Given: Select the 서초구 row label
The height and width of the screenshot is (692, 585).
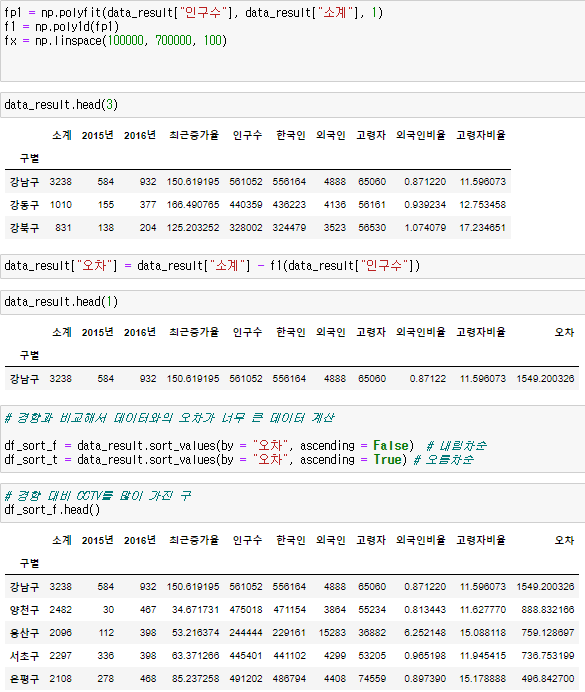Looking at the screenshot, I should (x=24, y=656).
